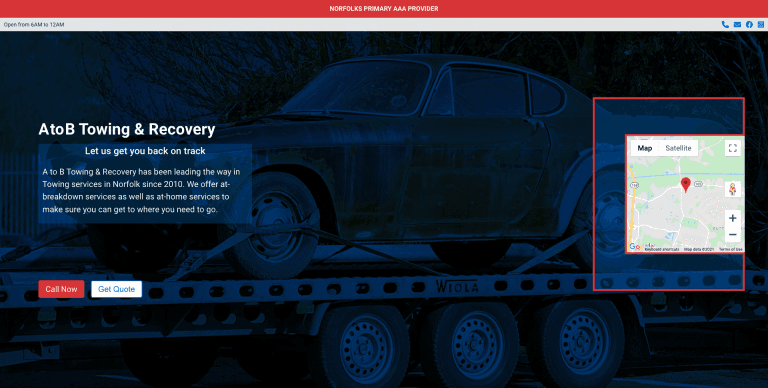Open the map's Terms of Use link
Image resolution: width=768 pixels, height=388 pixels.
[x=730, y=249]
